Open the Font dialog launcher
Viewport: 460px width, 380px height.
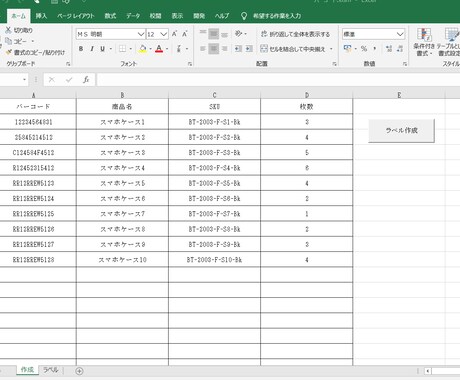click(x=190, y=64)
